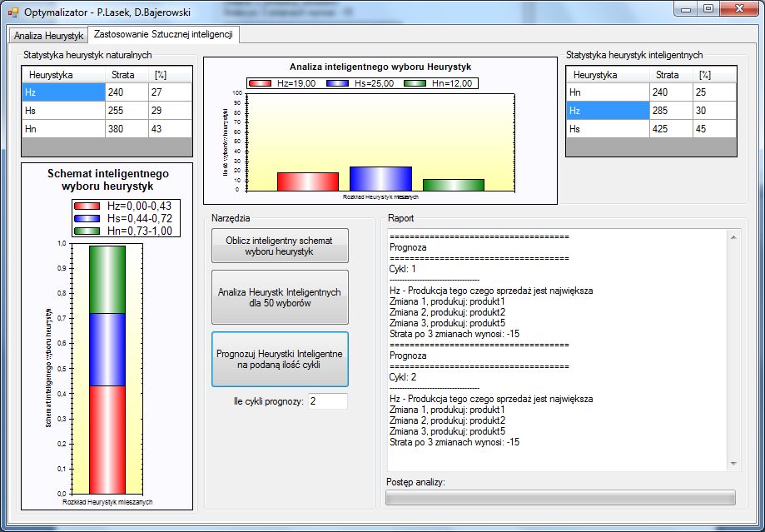This screenshot has width=765, height=532.
Task: Select the Hs row in natural heuristics table
Action: coord(107,111)
